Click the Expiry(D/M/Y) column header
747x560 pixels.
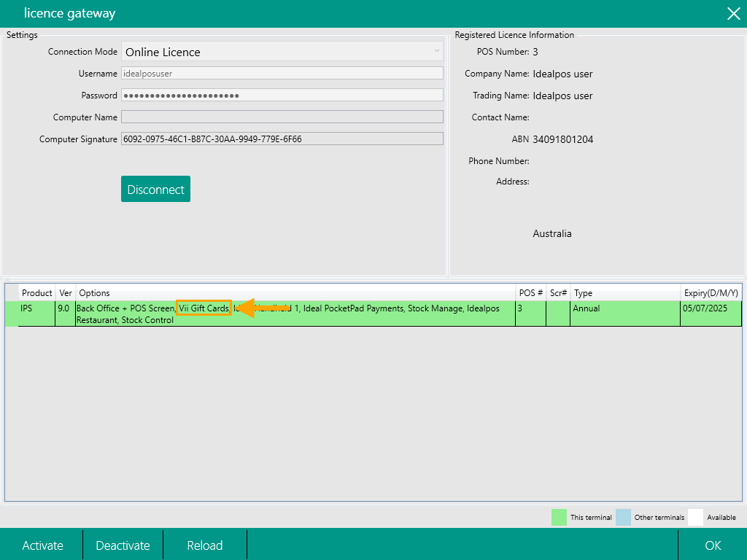[711, 293]
